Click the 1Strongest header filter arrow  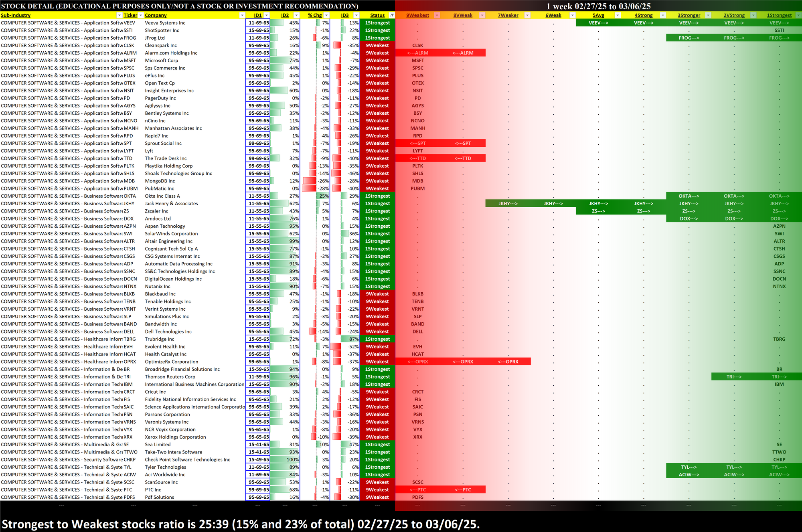pos(798,15)
